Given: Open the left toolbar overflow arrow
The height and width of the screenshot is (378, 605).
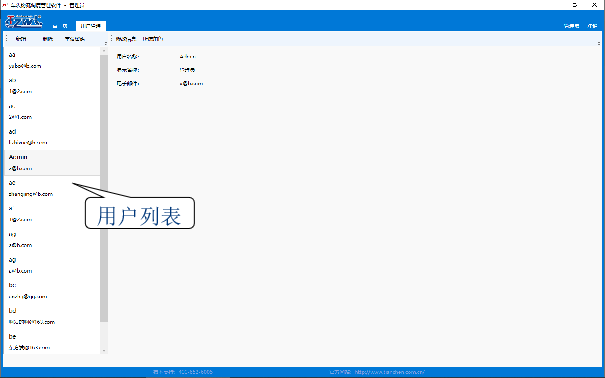Looking at the screenshot, I should point(105,43).
